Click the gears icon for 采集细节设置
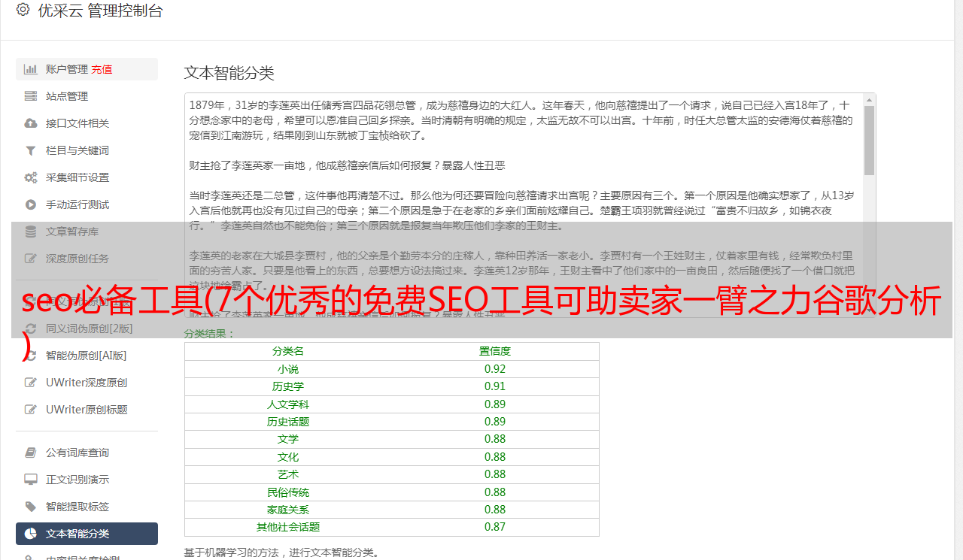 pos(31,177)
